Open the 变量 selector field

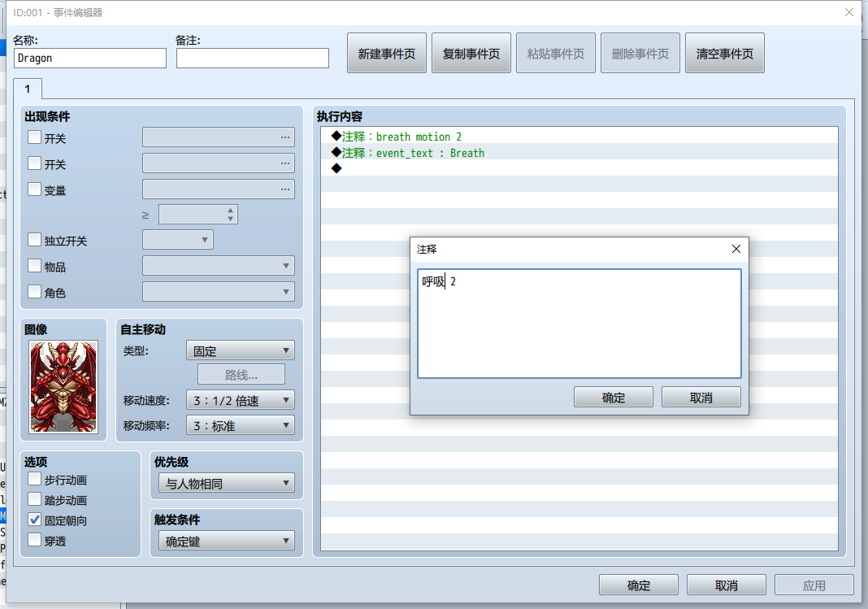point(218,189)
